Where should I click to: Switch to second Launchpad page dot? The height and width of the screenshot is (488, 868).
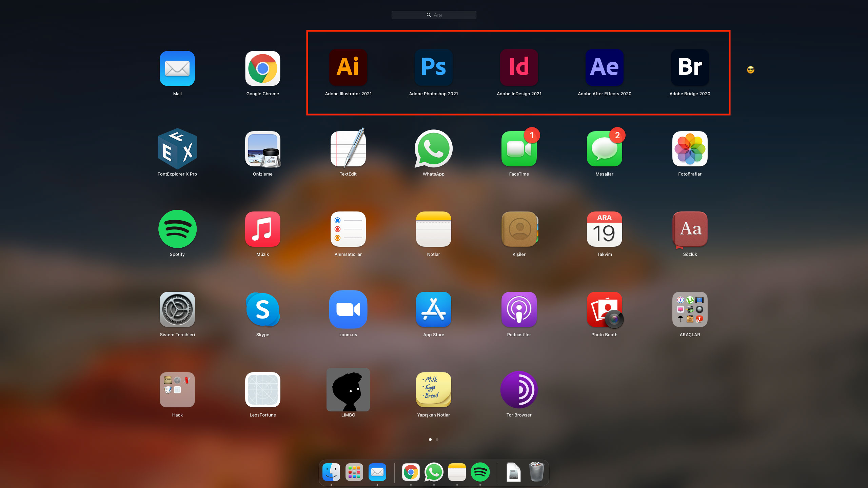(x=437, y=440)
